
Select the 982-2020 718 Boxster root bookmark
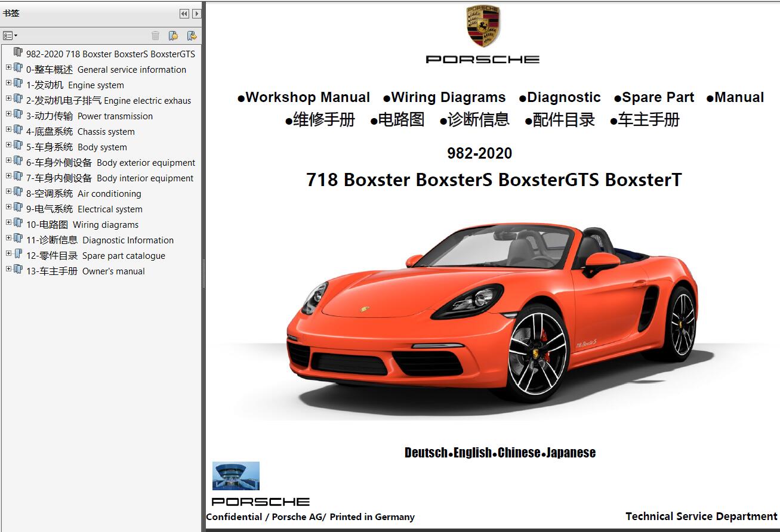110,54
